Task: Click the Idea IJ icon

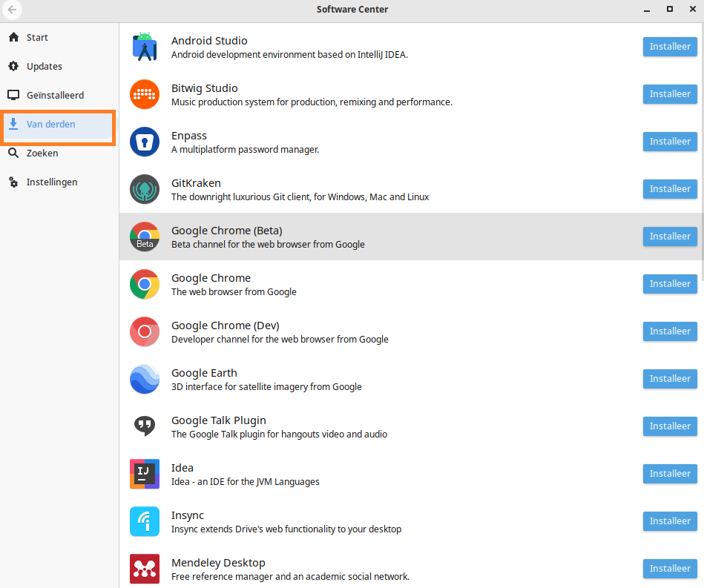Action: point(145,474)
